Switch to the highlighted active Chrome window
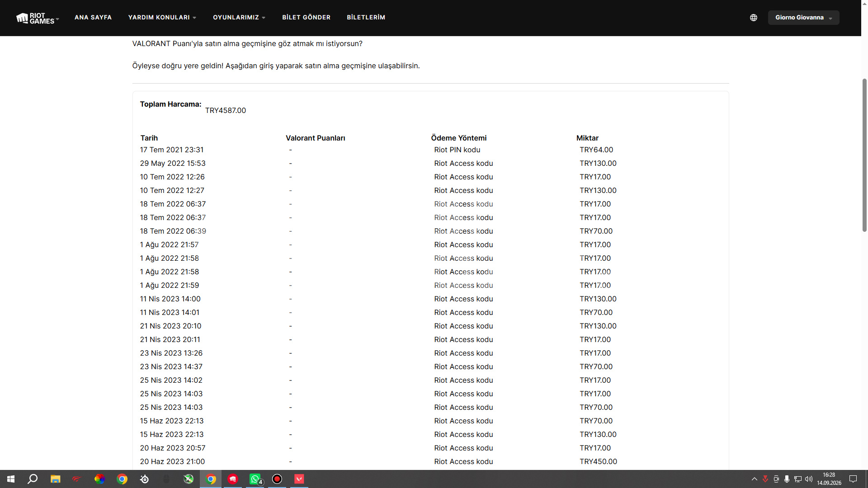 point(211,479)
